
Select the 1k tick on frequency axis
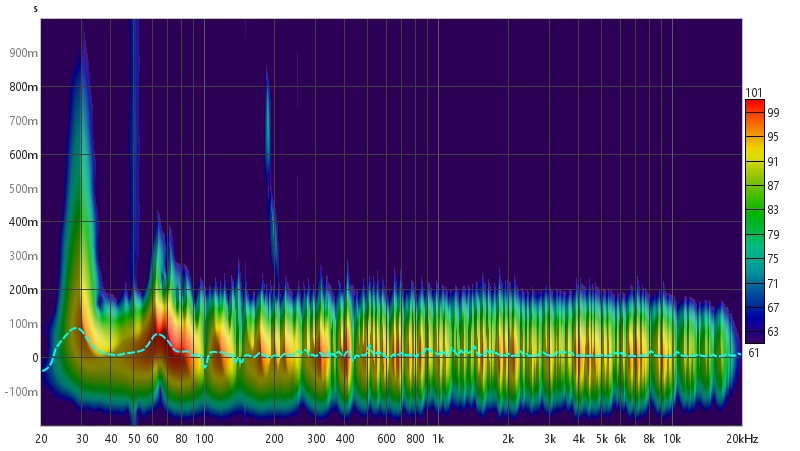coord(437,439)
